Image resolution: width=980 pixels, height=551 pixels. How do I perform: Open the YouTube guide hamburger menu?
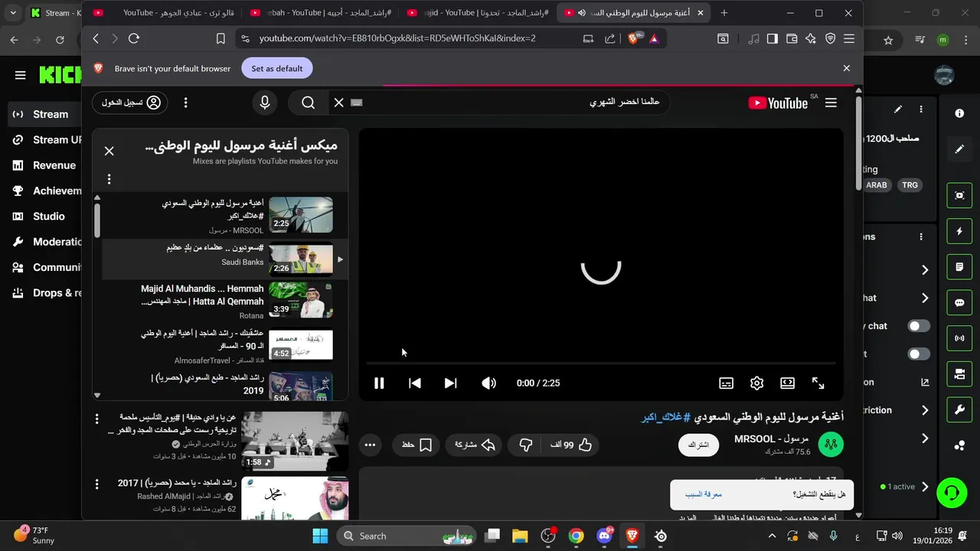point(831,103)
